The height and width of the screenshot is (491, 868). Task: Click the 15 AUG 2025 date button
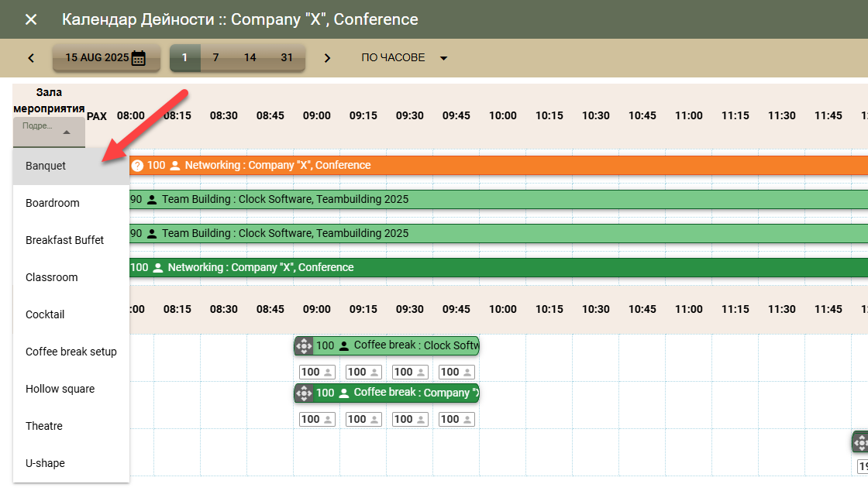(106, 57)
